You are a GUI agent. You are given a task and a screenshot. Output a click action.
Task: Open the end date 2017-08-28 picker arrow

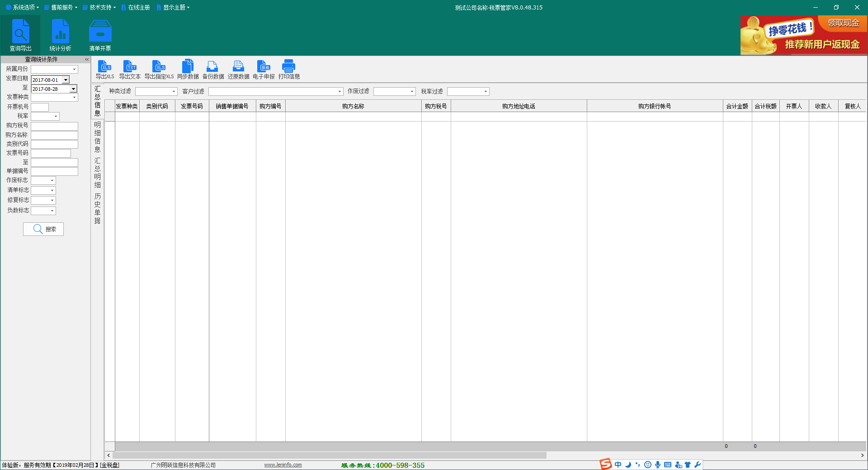[73, 89]
